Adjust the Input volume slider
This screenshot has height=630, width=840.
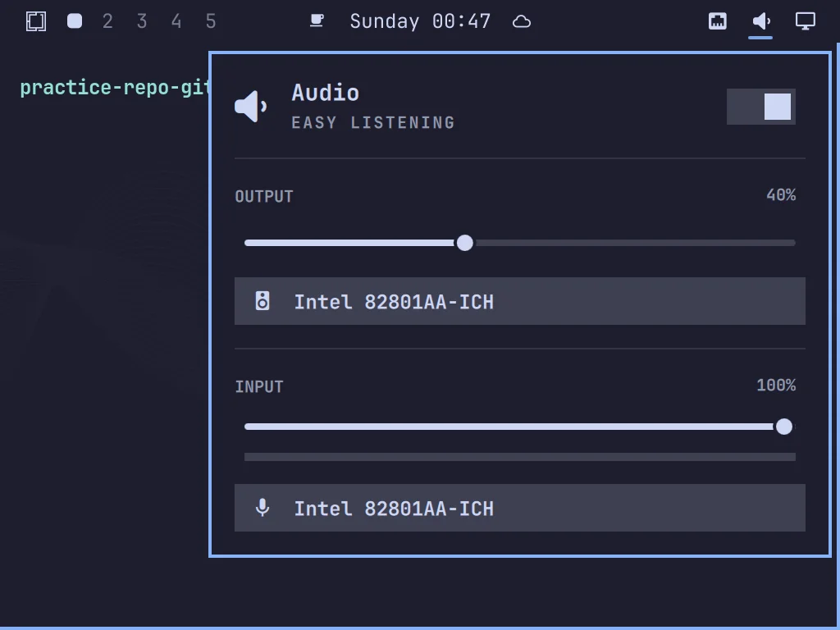pos(519,427)
